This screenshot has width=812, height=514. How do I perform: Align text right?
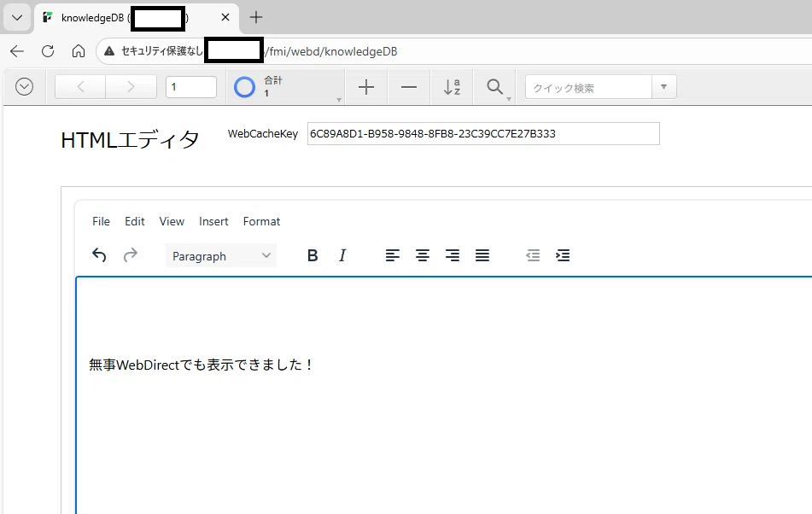tap(453, 255)
